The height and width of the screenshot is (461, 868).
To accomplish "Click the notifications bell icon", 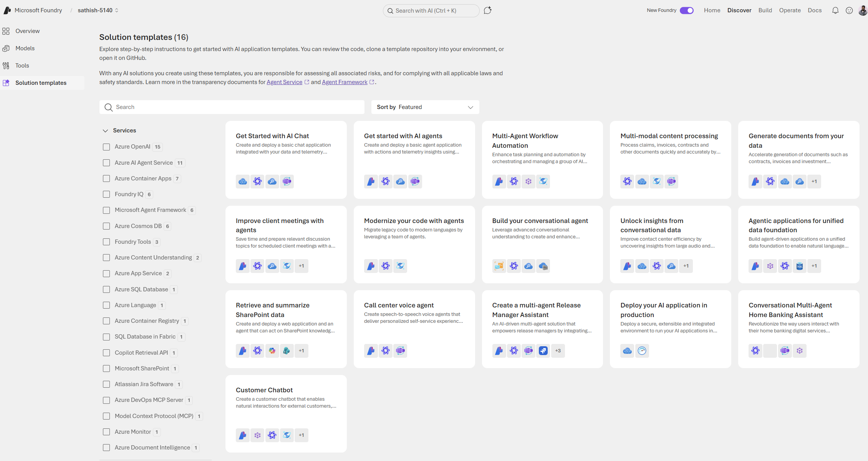I will pyautogui.click(x=835, y=11).
